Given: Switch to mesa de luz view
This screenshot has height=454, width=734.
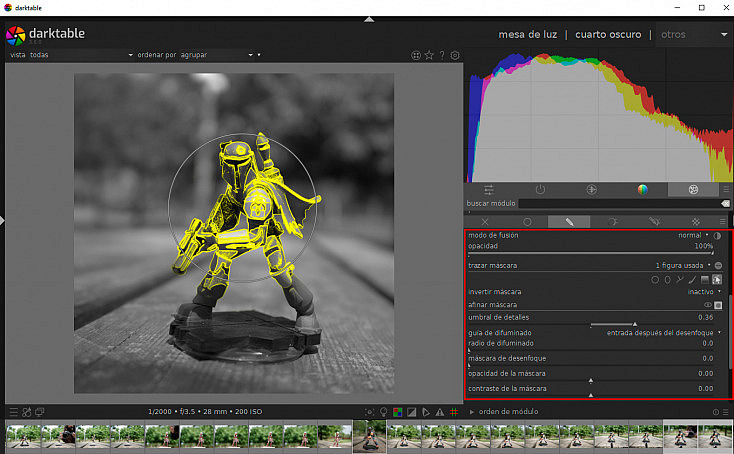Looking at the screenshot, I should [x=528, y=34].
